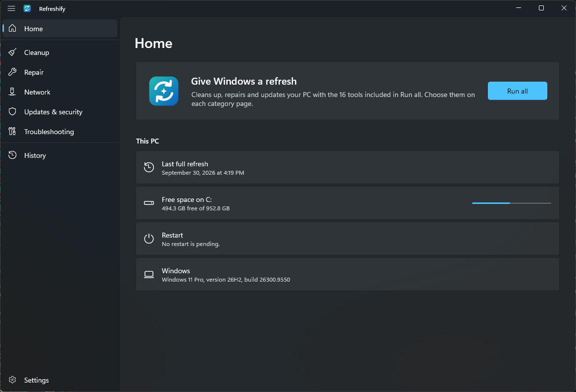Click the large Refreshify refresh logo
576x392 pixels.
pyautogui.click(x=164, y=91)
